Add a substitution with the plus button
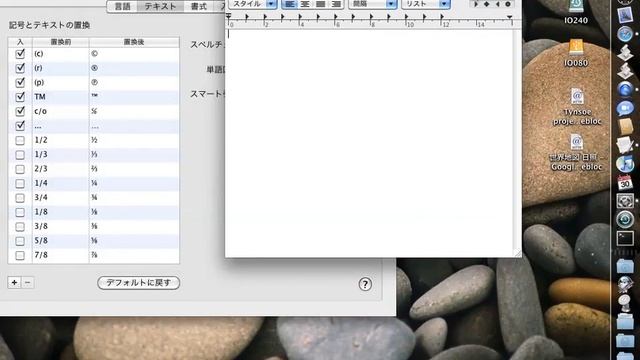The image size is (640, 360). tap(14, 282)
